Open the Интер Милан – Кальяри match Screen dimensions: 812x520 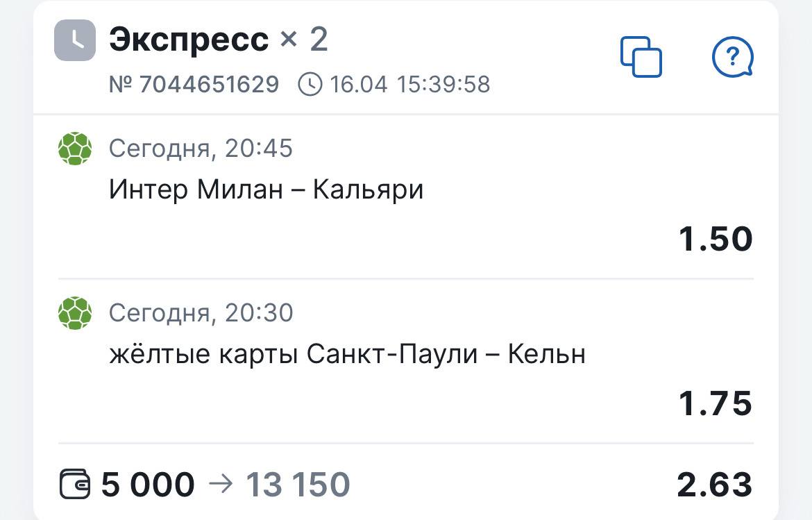pos(266,190)
